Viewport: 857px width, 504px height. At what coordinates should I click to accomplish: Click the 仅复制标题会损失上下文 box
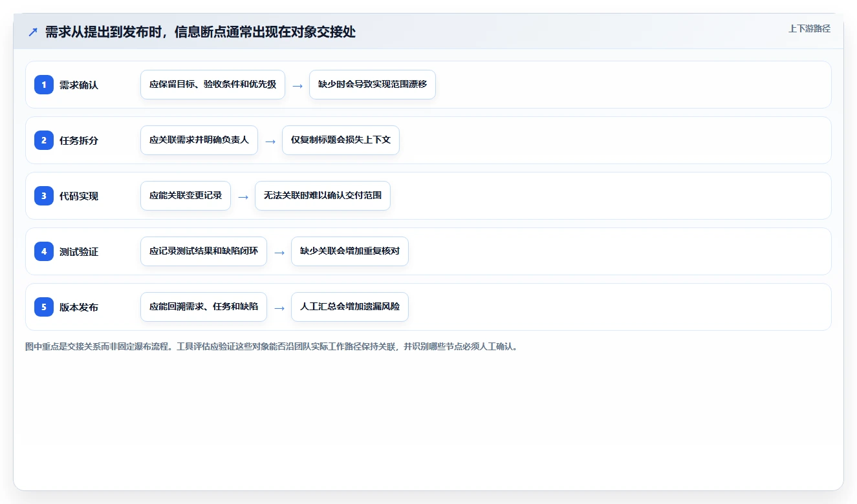pos(341,140)
